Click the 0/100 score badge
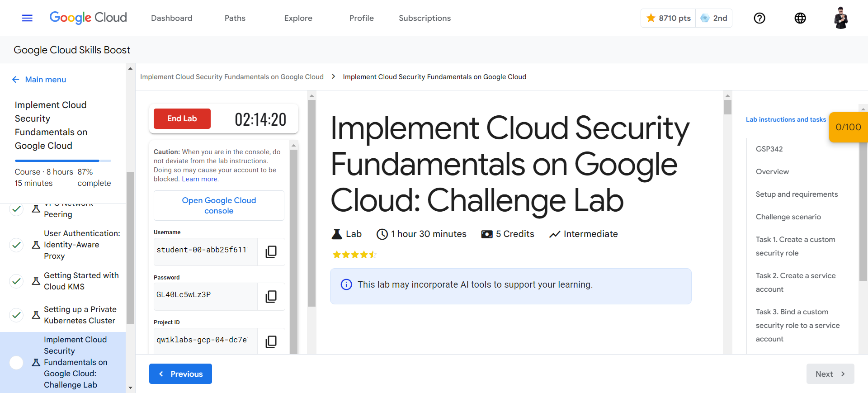 pyautogui.click(x=848, y=127)
